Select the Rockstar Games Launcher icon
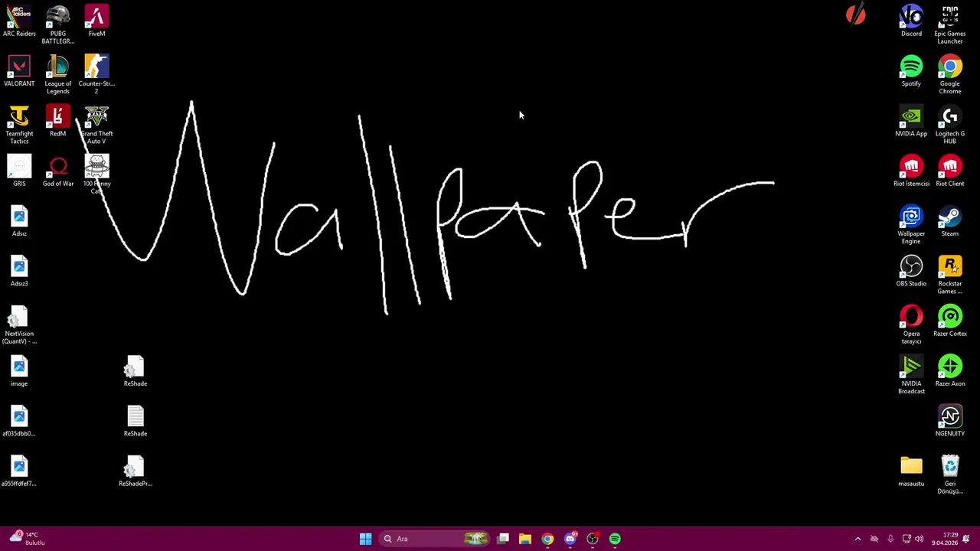 pyautogui.click(x=950, y=275)
